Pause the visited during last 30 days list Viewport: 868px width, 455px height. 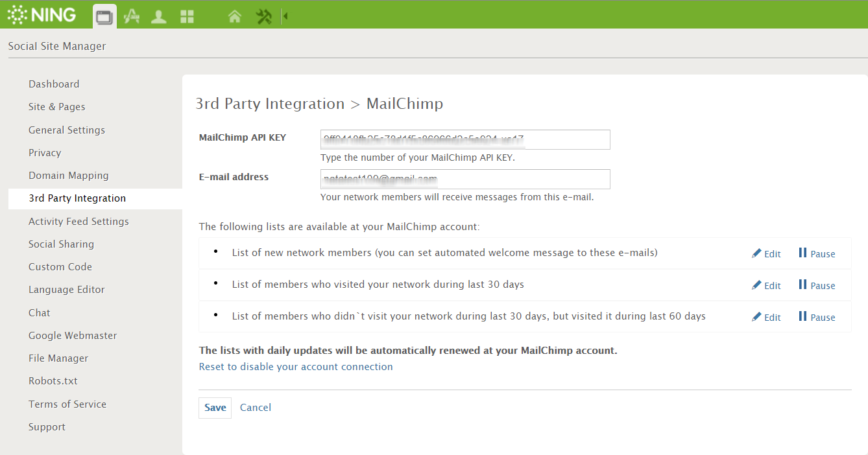[817, 285]
